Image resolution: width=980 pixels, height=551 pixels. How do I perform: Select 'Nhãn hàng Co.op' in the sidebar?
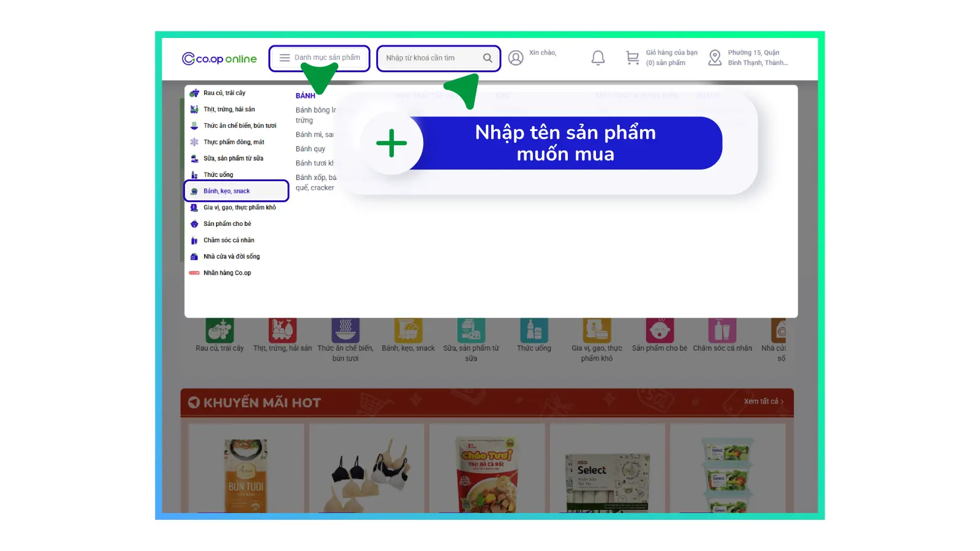pos(227,272)
